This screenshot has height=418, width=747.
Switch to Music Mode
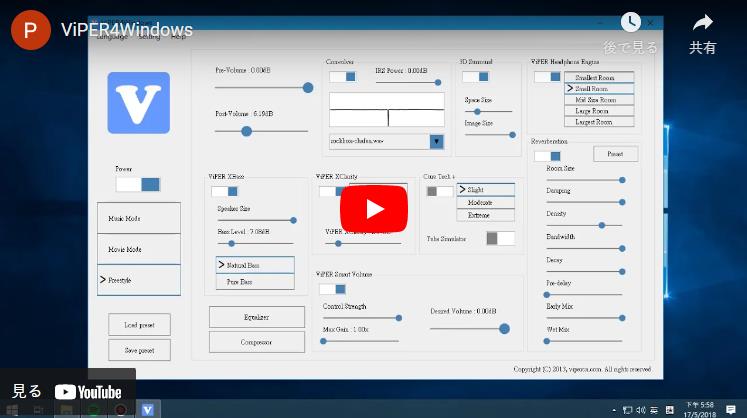tap(139, 218)
